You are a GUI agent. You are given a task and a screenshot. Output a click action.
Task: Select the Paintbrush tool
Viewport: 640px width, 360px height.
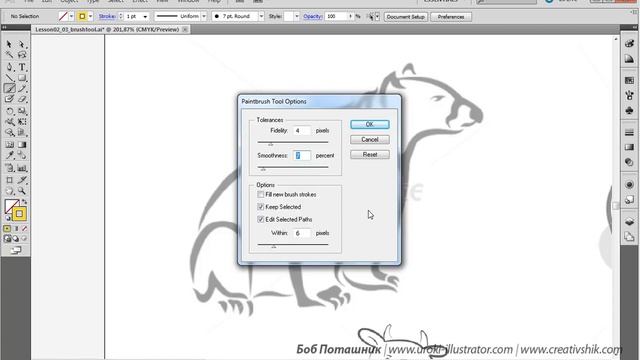(9, 88)
